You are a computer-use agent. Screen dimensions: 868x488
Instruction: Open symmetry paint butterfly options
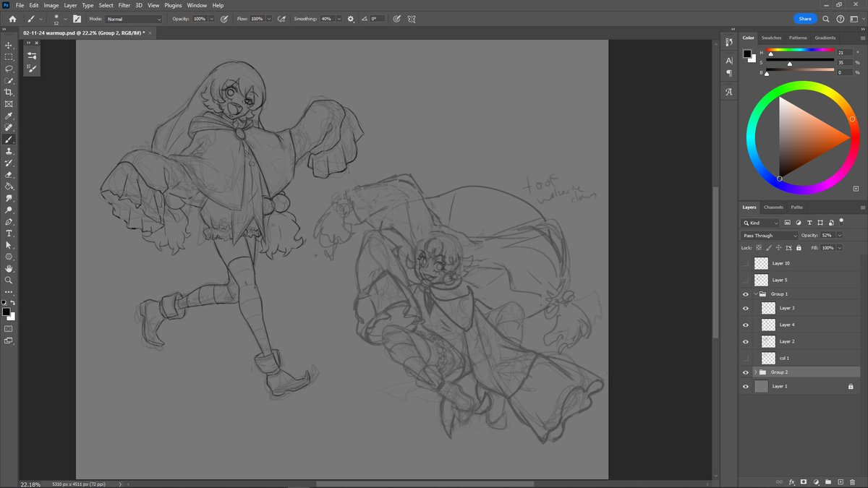tap(412, 19)
